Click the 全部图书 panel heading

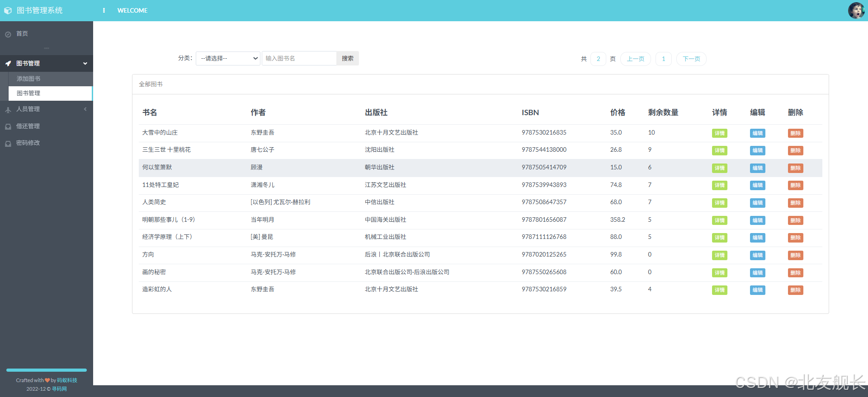pos(151,84)
